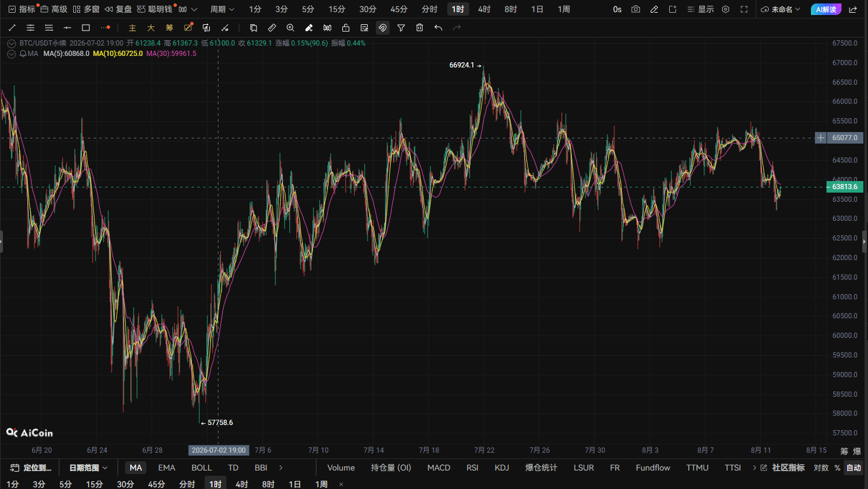This screenshot has height=489, width=868.
Task: Start 复盘 replay mode
Action: [x=118, y=9]
